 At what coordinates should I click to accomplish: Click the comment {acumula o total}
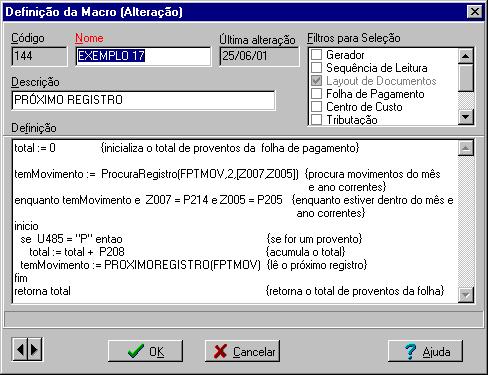click(306, 252)
